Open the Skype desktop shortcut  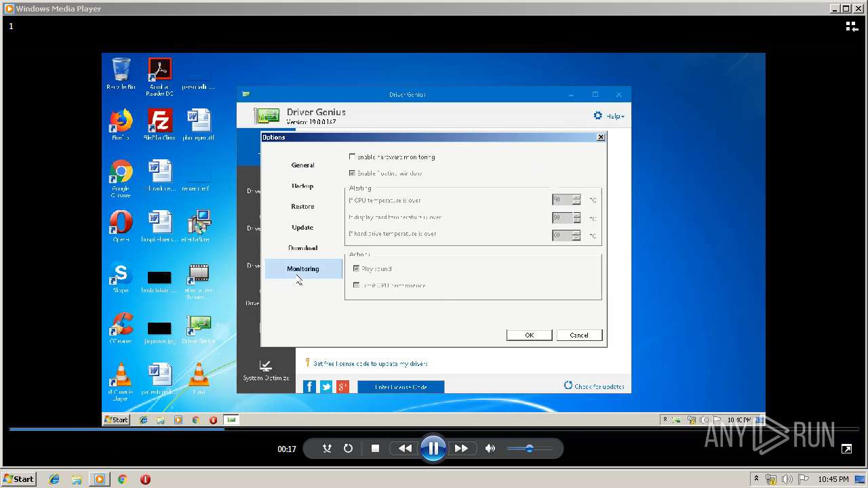pyautogui.click(x=121, y=277)
